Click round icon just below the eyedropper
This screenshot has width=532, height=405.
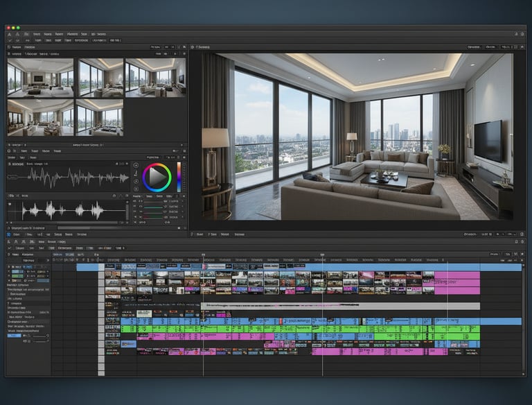tap(136, 181)
